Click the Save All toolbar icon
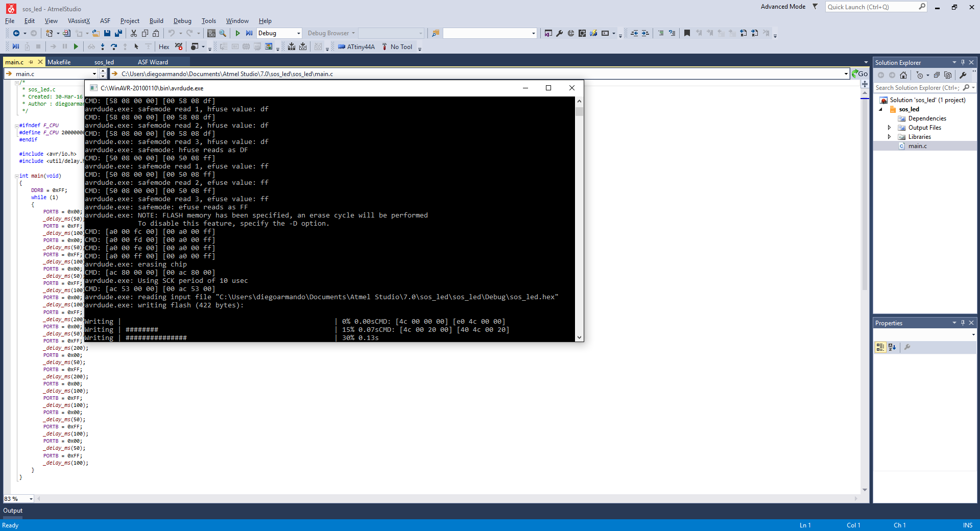This screenshot has height=531, width=980. point(118,33)
